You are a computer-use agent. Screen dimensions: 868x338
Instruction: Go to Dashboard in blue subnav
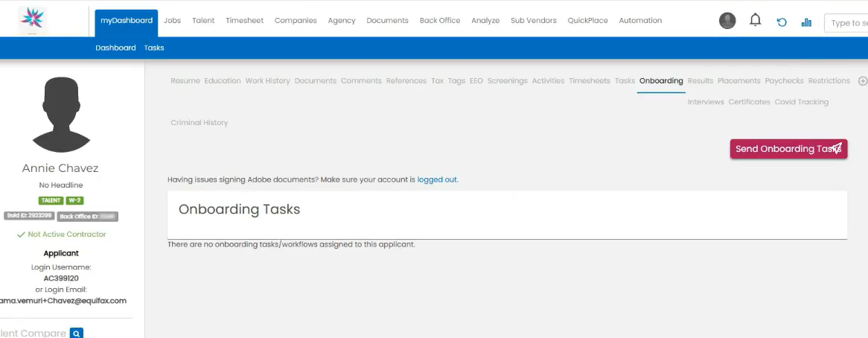(115, 48)
